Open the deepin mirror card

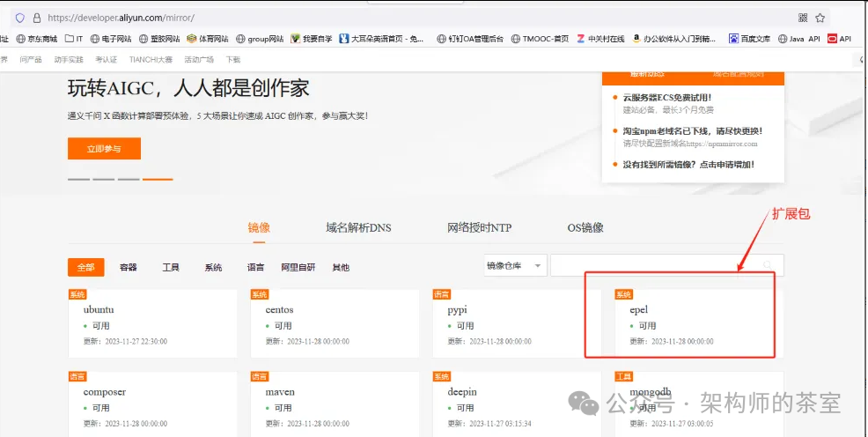tap(517, 404)
